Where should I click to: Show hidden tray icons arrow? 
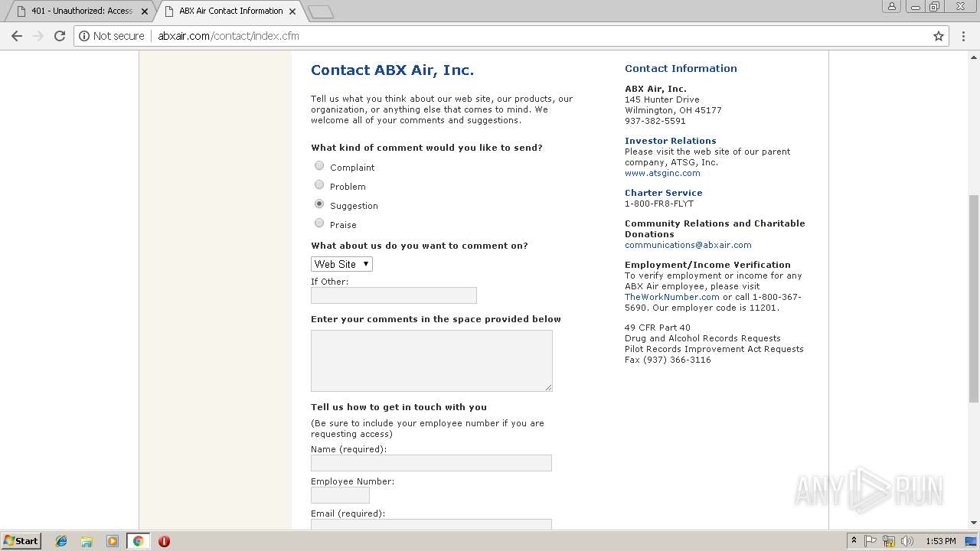(854, 541)
